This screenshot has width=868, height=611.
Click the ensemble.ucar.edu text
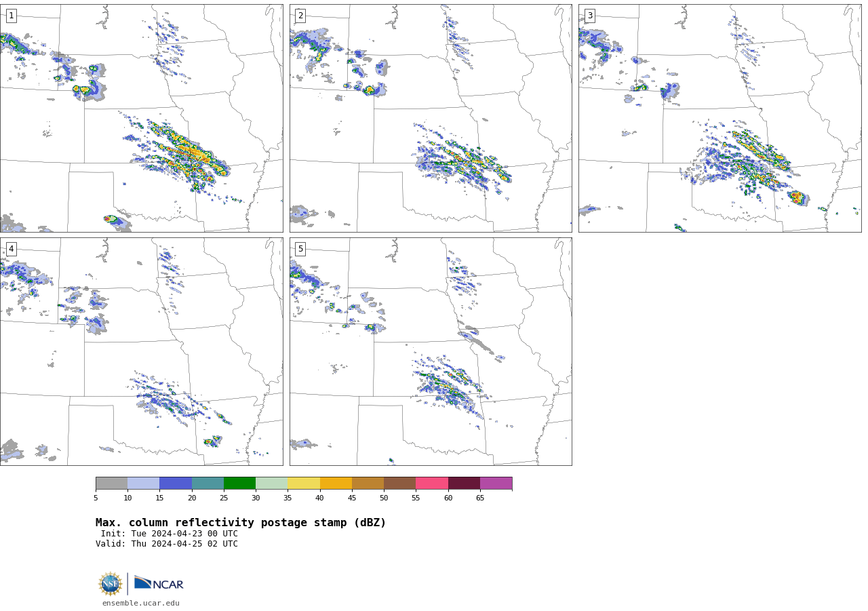tap(141, 603)
